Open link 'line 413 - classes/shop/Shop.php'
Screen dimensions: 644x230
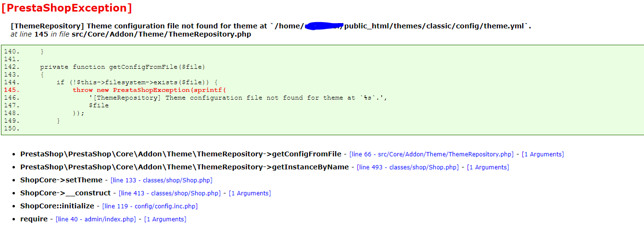pyautogui.click(x=170, y=193)
